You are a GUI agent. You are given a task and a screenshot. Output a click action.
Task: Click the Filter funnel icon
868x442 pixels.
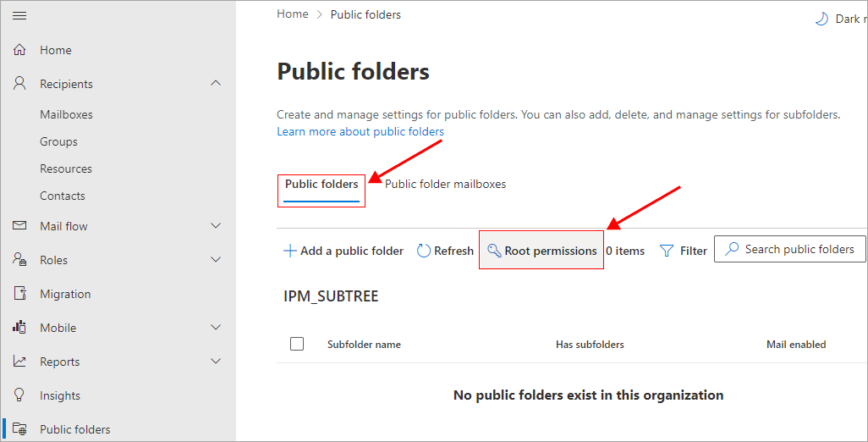[667, 251]
